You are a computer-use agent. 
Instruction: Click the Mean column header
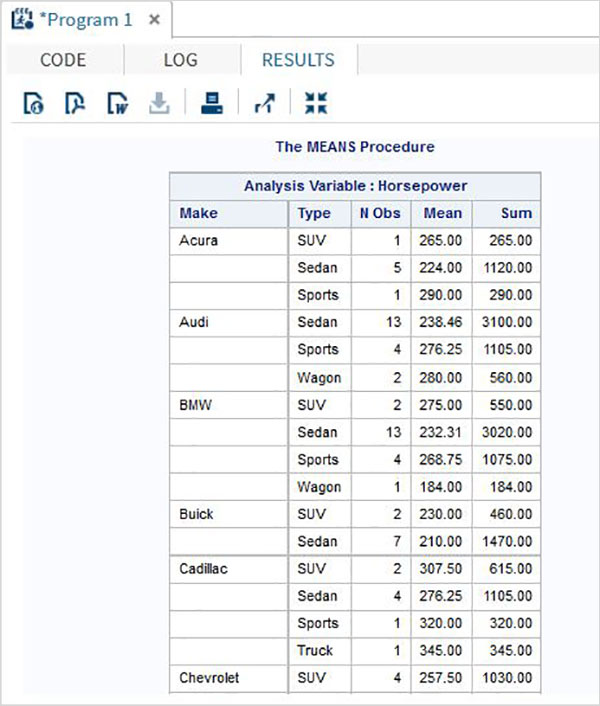[x=442, y=213]
